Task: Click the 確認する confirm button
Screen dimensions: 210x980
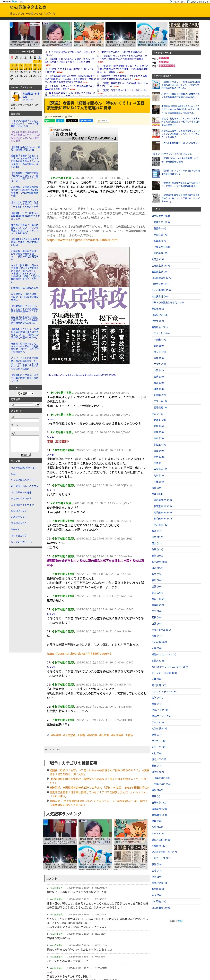Action: click(25, 455)
